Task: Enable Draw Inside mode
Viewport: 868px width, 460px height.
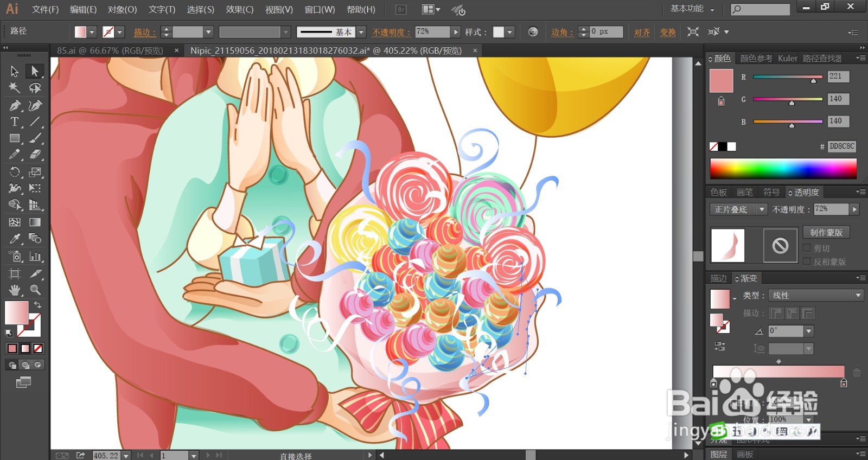Action: pyautogui.click(x=37, y=365)
